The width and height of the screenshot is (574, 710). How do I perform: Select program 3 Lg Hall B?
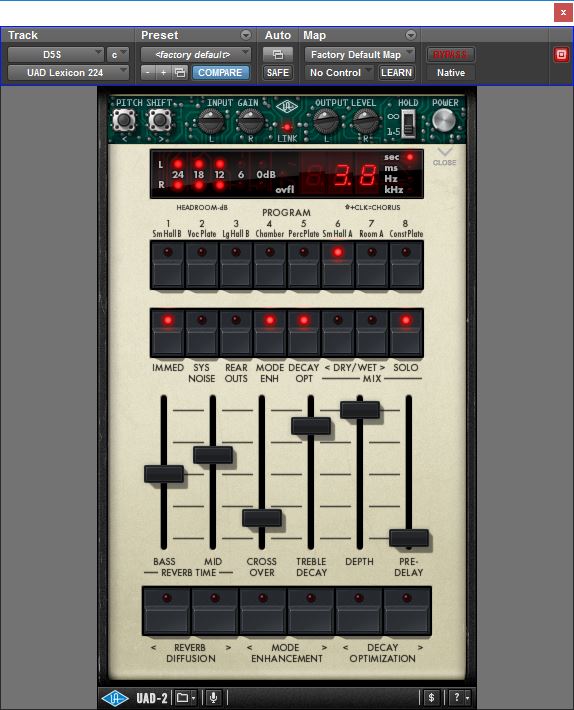pos(236,265)
